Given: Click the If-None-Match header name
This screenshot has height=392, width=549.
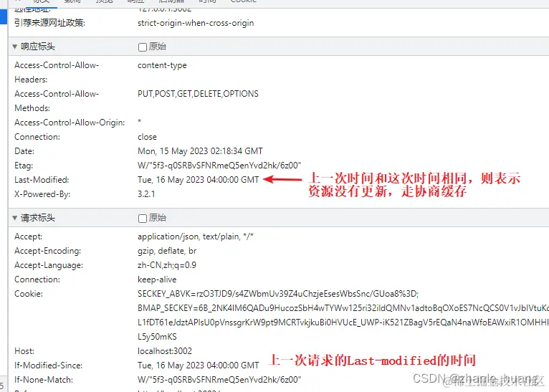Looking at the screenshot, I should (x=44, y=380).
